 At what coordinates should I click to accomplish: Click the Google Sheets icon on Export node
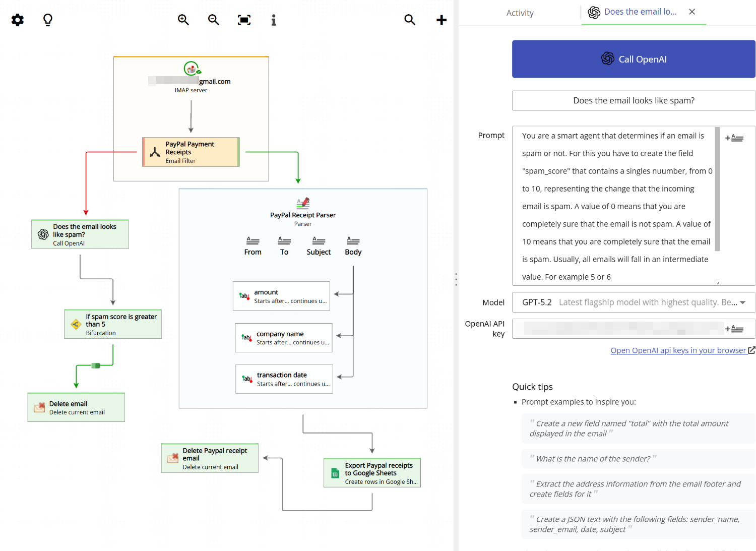pyautogui.click(x=335, y=472)
